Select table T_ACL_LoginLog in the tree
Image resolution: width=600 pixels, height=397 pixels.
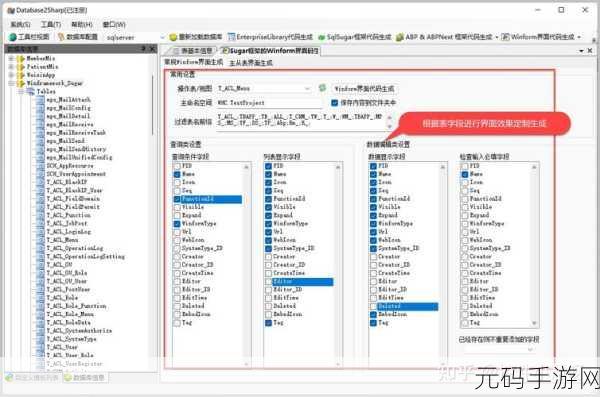pyautogui.click(x=68, y=232)
